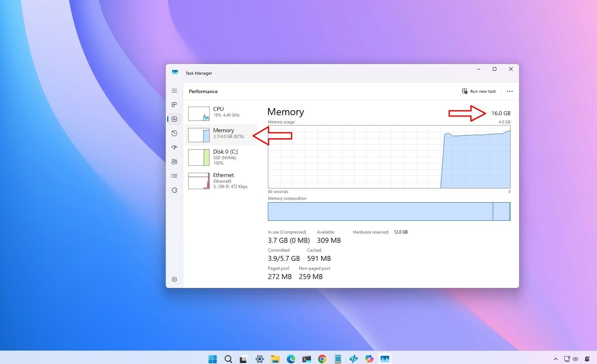Image resolution: width=597 pixels, height=364 pixels.
Task: Click the Paged pool 272 MB value
Action: coord(280,277)
